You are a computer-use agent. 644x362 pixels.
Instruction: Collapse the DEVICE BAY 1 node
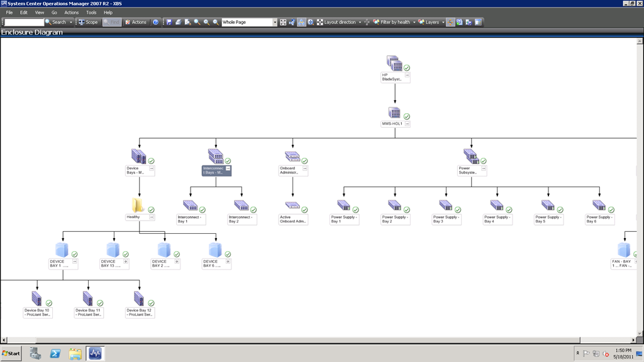click(x=75, y=261)
